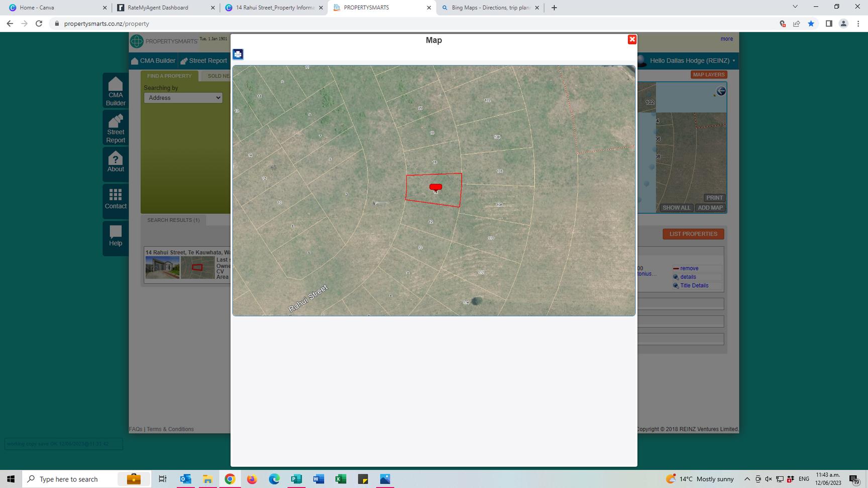Select Street Report in the top navigation bar
Viewport: 868px width, 488px height.
pyautogui.click(x=204, y=61)
